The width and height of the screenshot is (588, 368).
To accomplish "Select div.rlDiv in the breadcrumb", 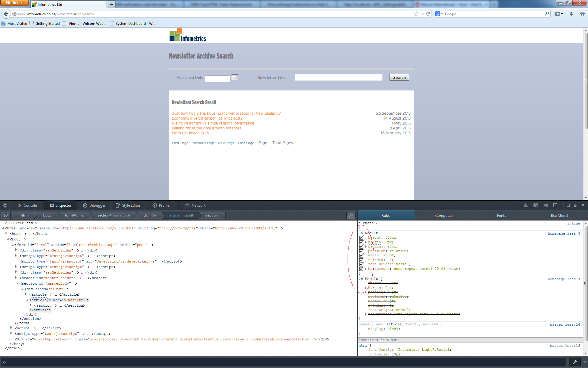I will tap(150, 215).
